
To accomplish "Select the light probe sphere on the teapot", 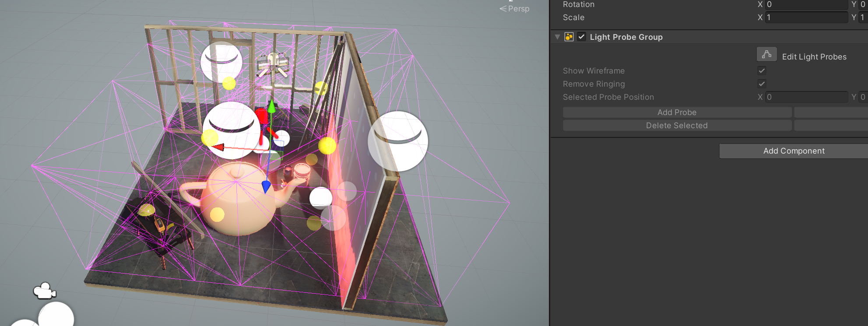I will point(217,214).
